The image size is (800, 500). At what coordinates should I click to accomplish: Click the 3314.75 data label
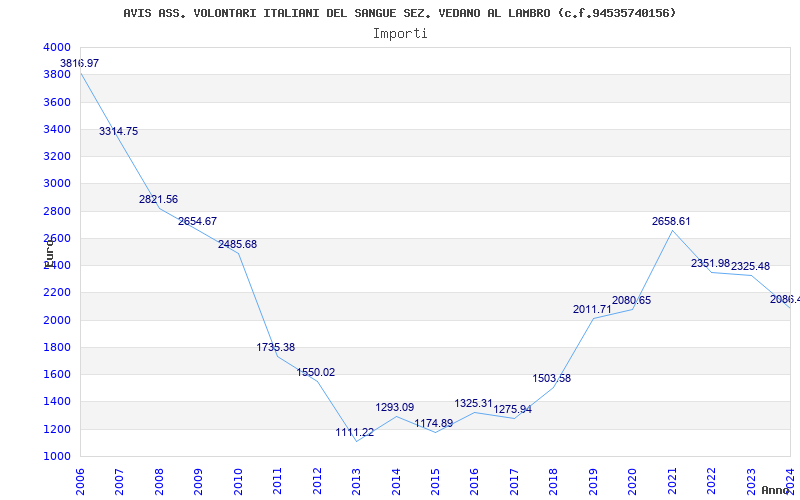pos(118,132)
